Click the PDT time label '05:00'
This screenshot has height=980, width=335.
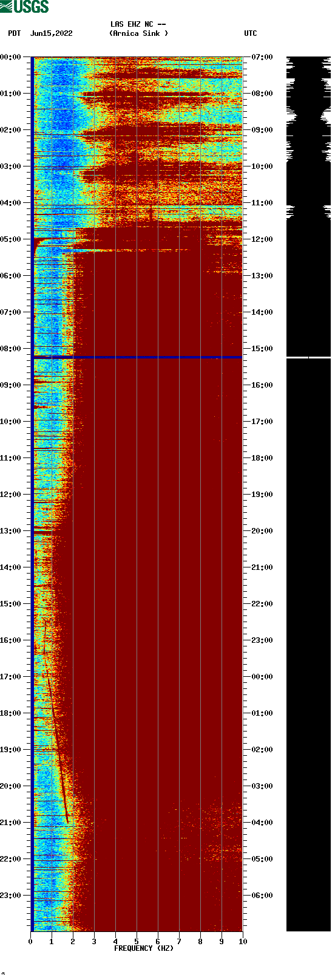pos(11,239)
